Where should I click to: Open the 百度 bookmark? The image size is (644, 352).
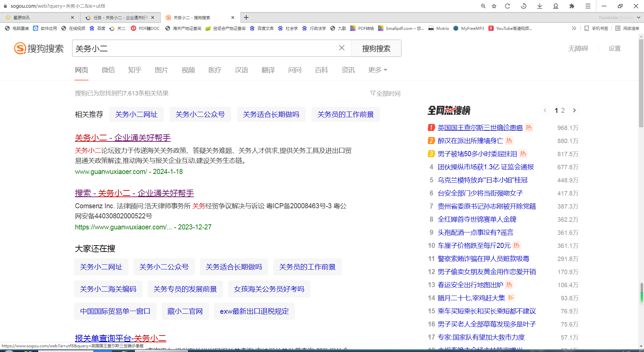(98, 29)
